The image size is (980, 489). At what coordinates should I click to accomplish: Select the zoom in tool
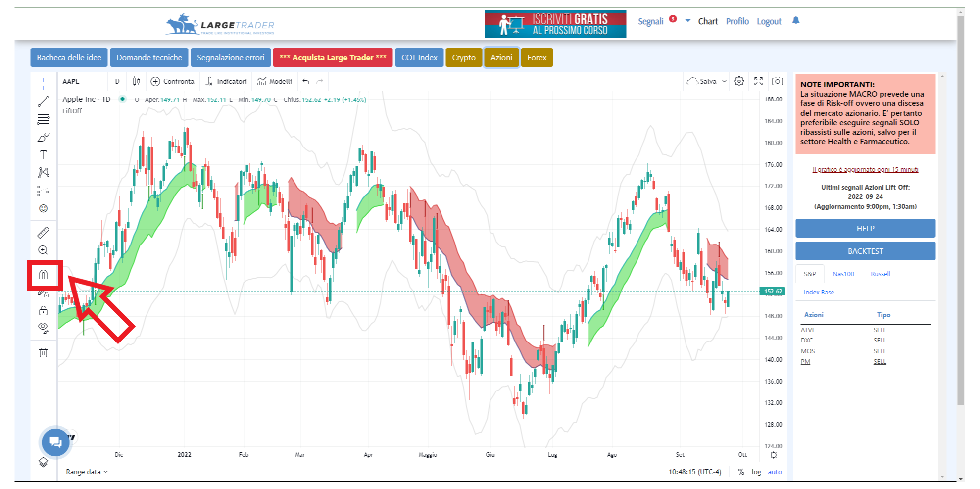point(44,250)
